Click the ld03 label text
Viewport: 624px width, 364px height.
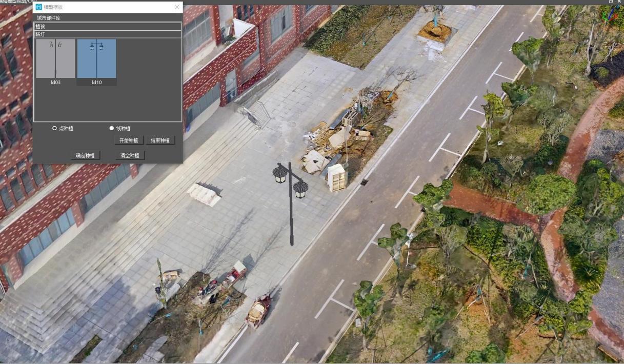tap(55, 82)
